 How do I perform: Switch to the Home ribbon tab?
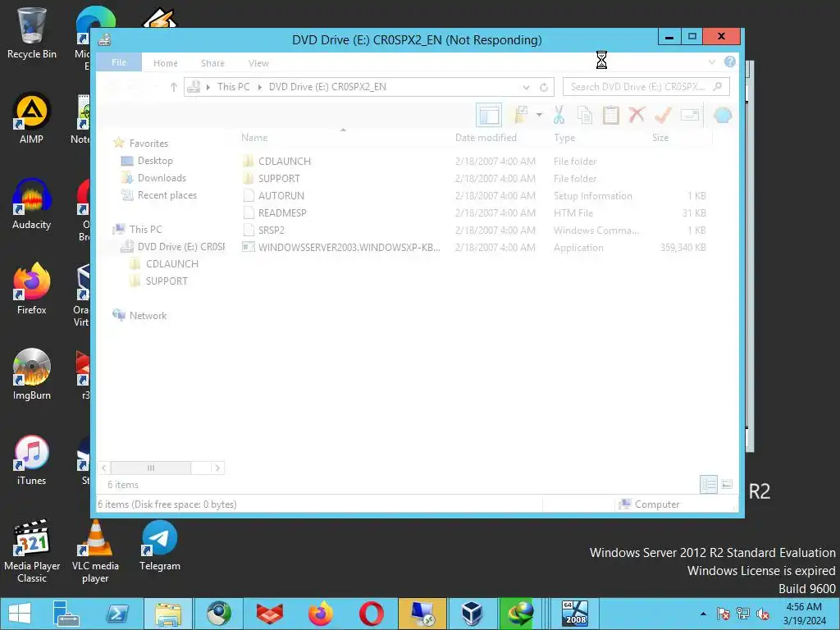(x=165, y=63)
